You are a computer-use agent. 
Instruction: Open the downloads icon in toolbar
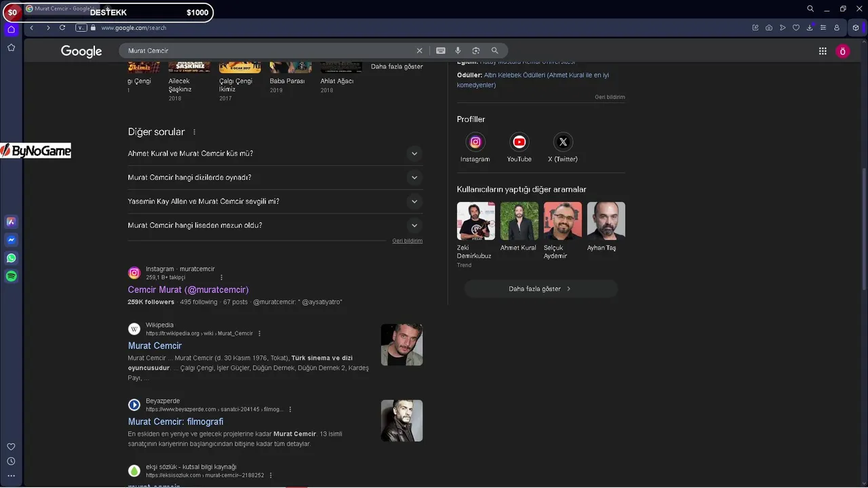(810, 28)
